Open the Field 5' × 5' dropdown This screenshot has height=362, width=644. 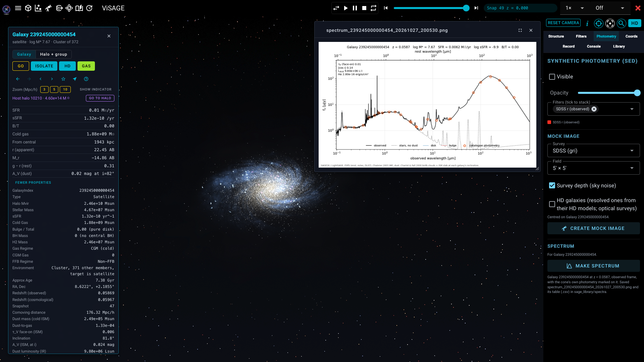[x=593, y=168]
